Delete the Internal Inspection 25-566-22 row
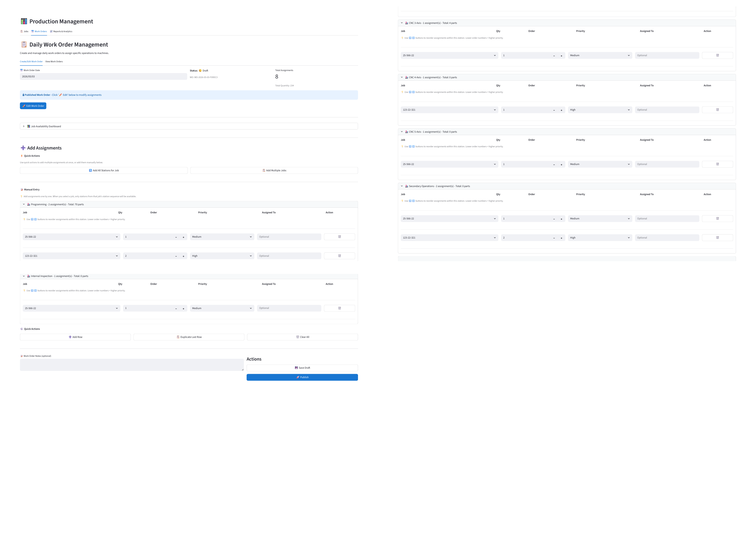The width and height of the screenshot is (756, 535). click(x=339, y=308)
